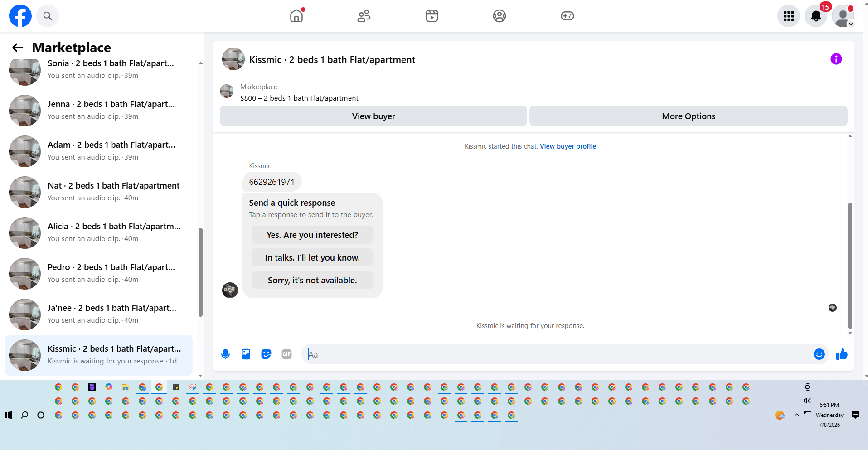Open Pedro's apartment conversation
Screen dimensions: 868x450
tap(98, 273)
